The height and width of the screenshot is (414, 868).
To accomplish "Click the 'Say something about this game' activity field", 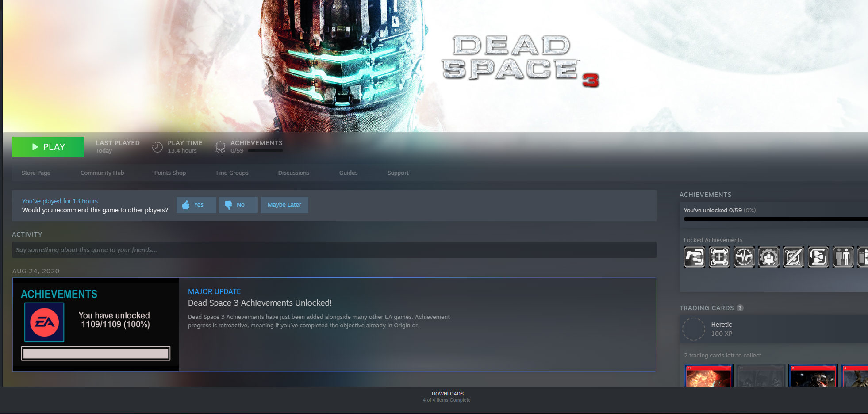I will [x=334, y=250].
